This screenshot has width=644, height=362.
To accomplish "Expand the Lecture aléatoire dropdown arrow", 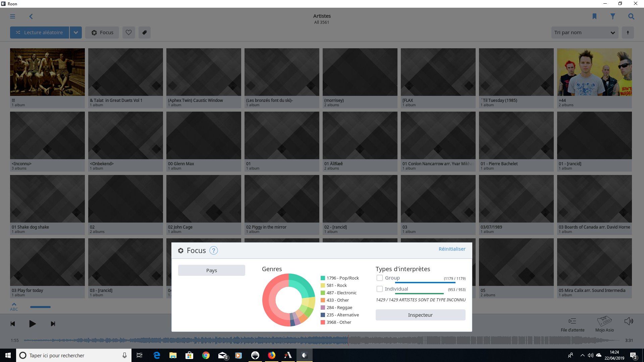I will pos(76,33).
